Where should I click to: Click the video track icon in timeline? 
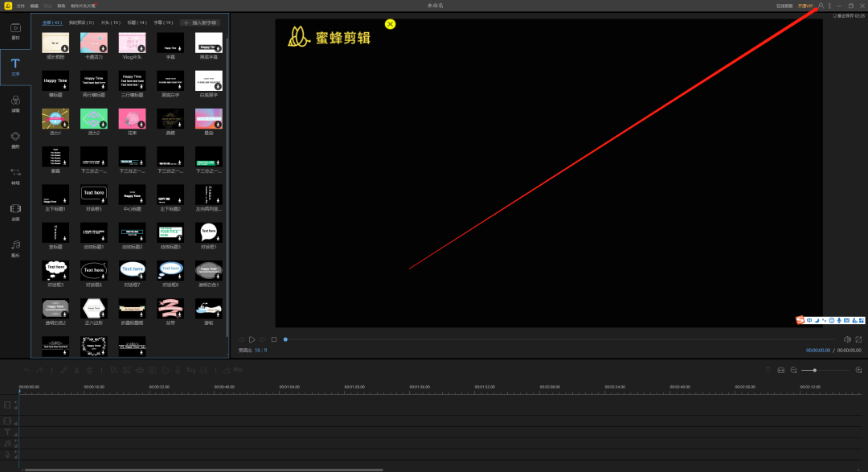pos(7,405)
